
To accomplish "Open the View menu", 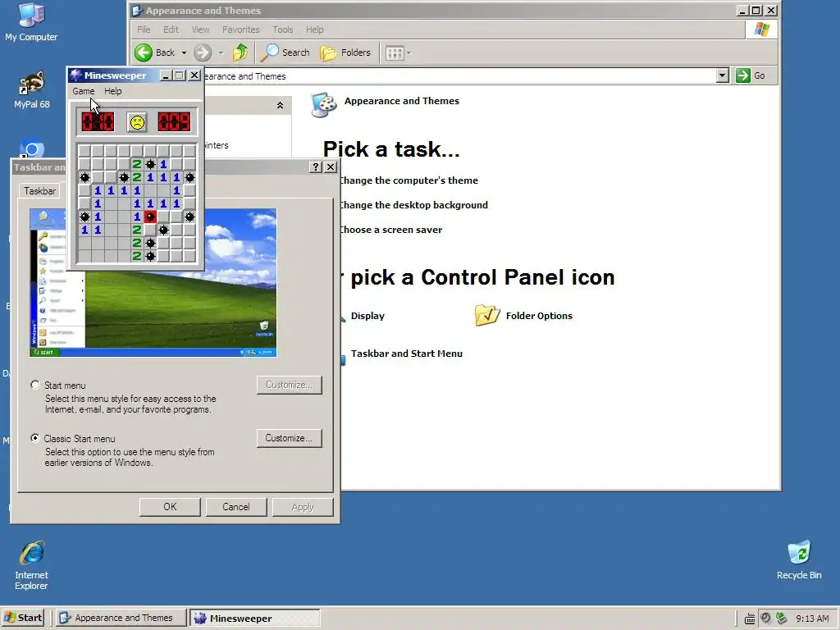I will coord(200,30).
